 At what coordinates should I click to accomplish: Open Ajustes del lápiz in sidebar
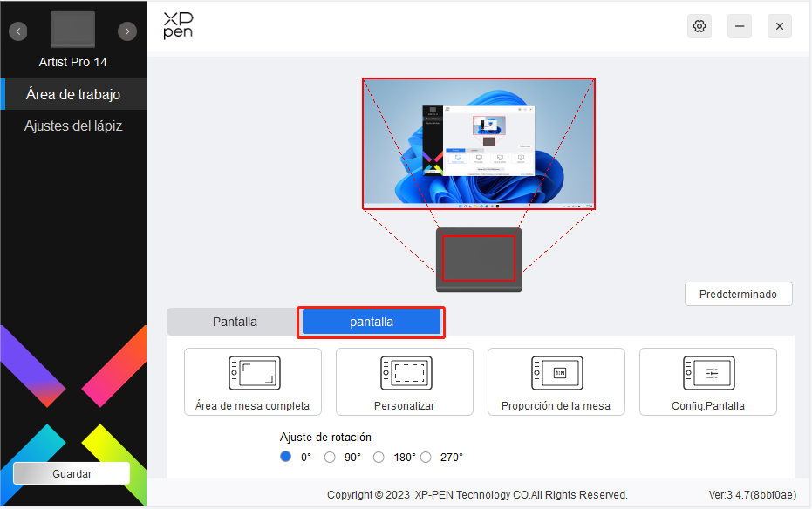pos(73,126)
